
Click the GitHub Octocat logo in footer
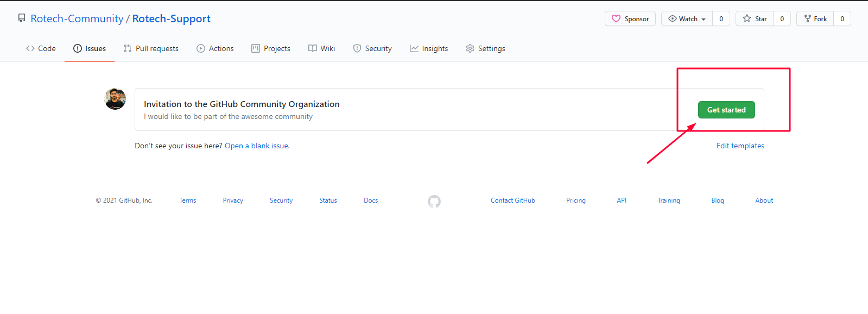click(x=434, y=202)
